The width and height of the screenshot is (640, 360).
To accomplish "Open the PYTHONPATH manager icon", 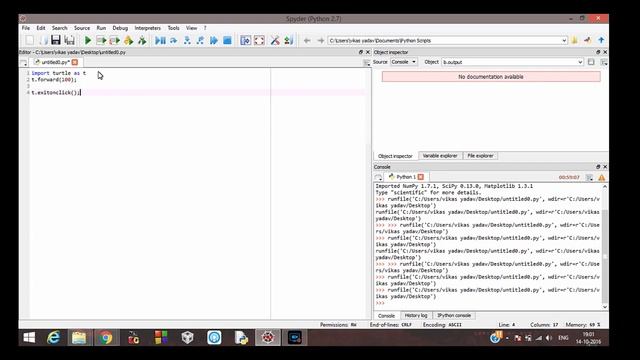I will (289, 40).
